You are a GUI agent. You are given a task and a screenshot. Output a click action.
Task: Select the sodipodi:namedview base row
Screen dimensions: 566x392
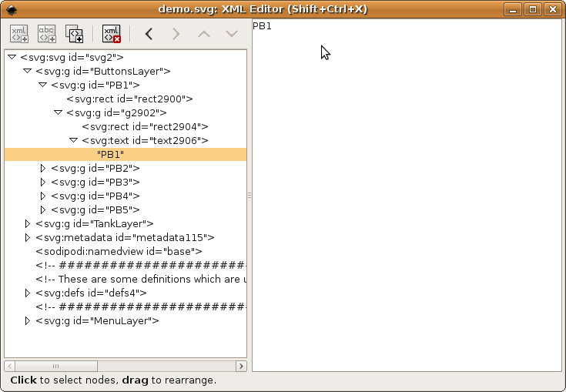pos(126,251)
